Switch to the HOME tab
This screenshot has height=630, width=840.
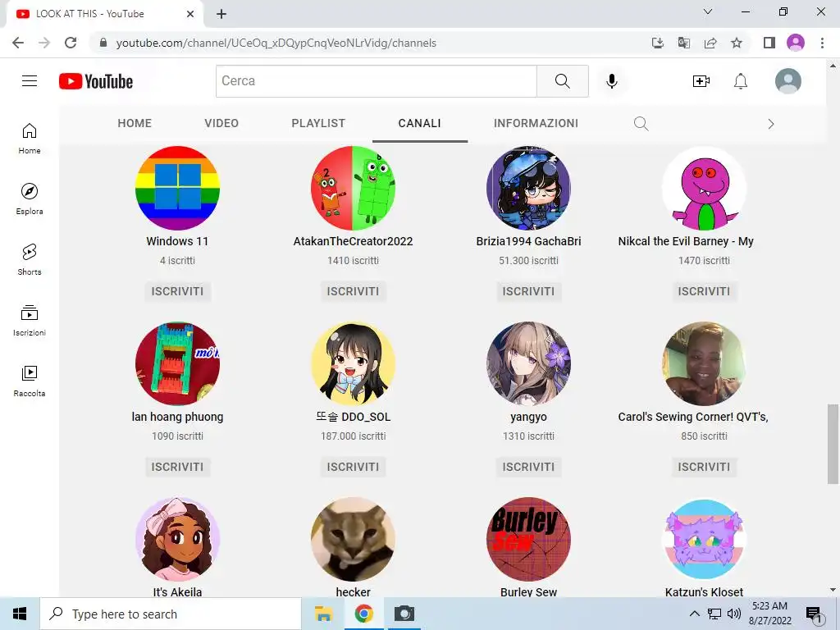tap(135, 123)
